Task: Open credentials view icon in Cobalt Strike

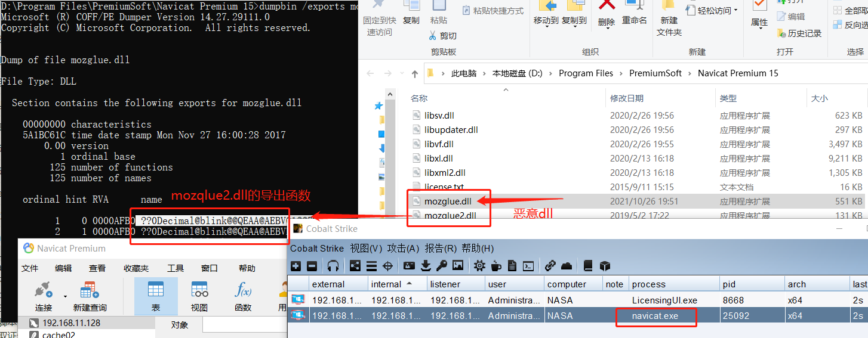Action: pyautogui.click(x=409, y=266)
